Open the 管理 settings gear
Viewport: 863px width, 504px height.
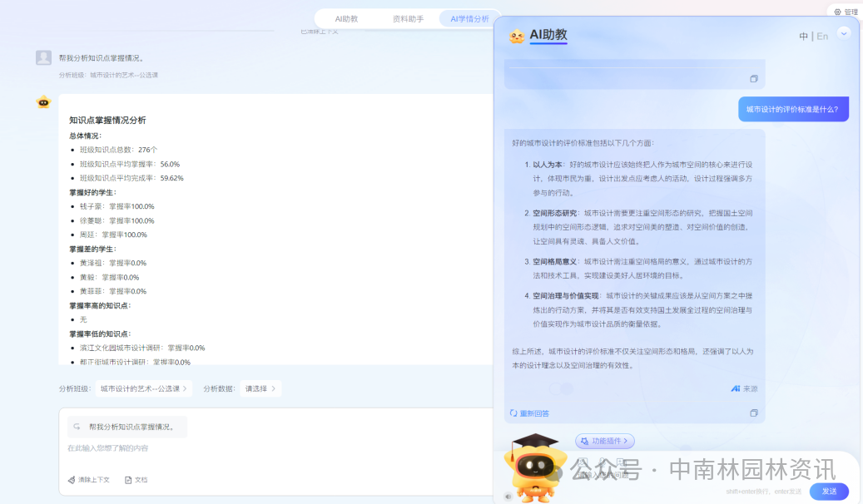click(837, 12)
